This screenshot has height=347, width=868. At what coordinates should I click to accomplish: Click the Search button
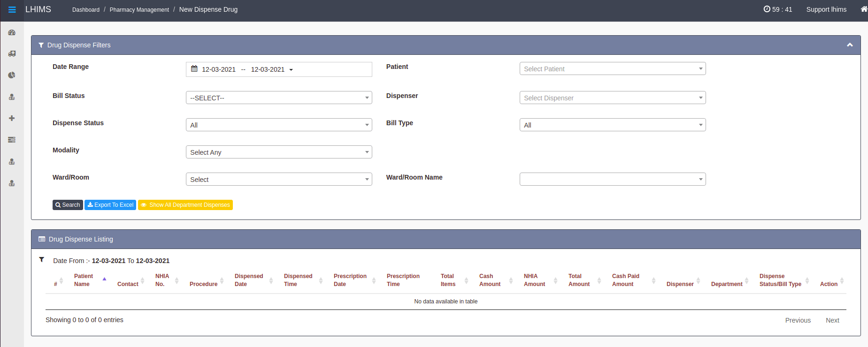68,205
